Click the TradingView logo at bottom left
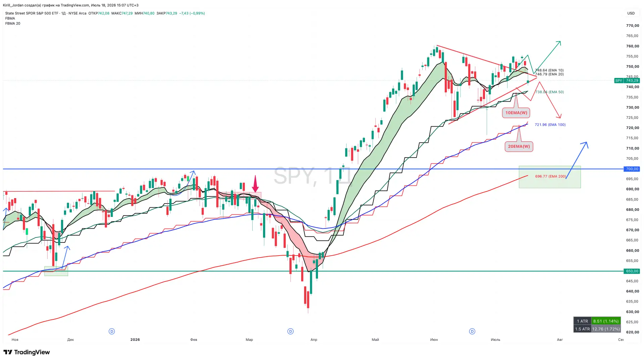644x361 pixels. 26,352
